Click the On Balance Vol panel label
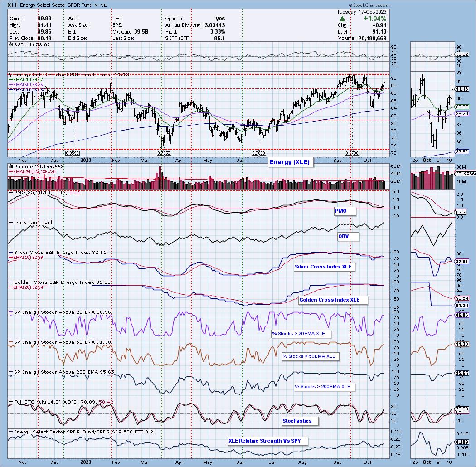Image resolution: width=476 pixels, height=467 pixels. click(33, 222)
